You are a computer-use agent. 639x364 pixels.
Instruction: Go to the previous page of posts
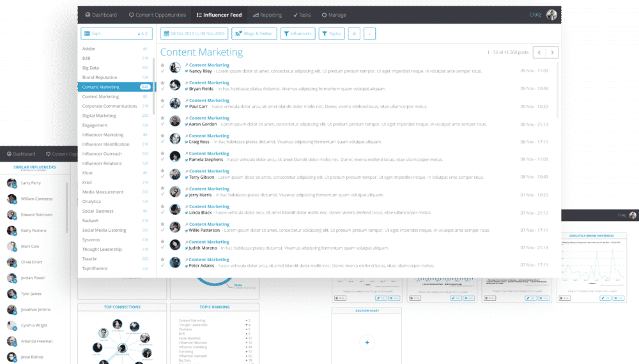[x=540, y=52]
